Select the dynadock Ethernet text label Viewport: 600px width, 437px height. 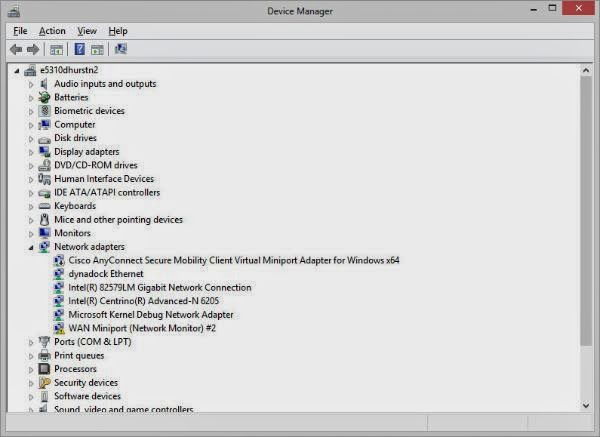click(106, 274)
